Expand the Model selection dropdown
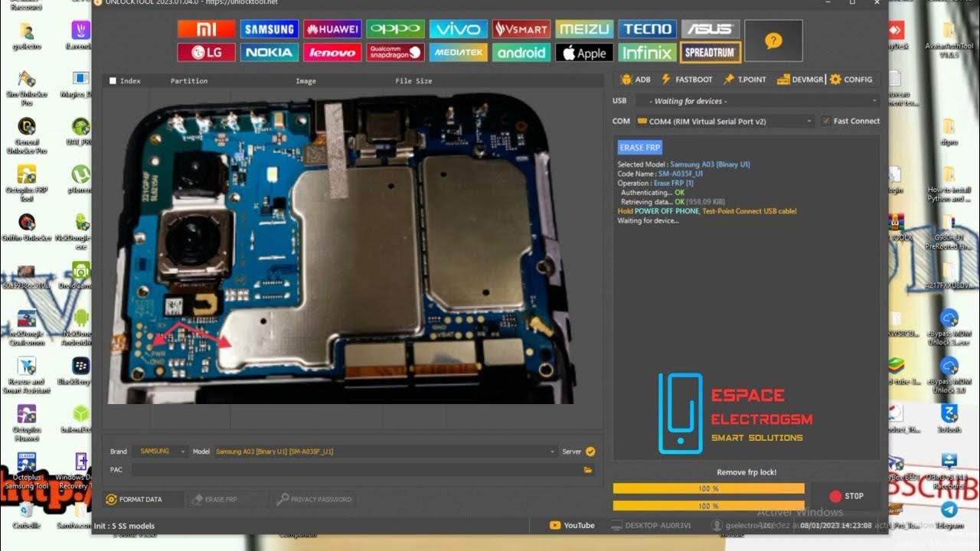This screenshot has width=980, height=551. [x=385, y=452]
